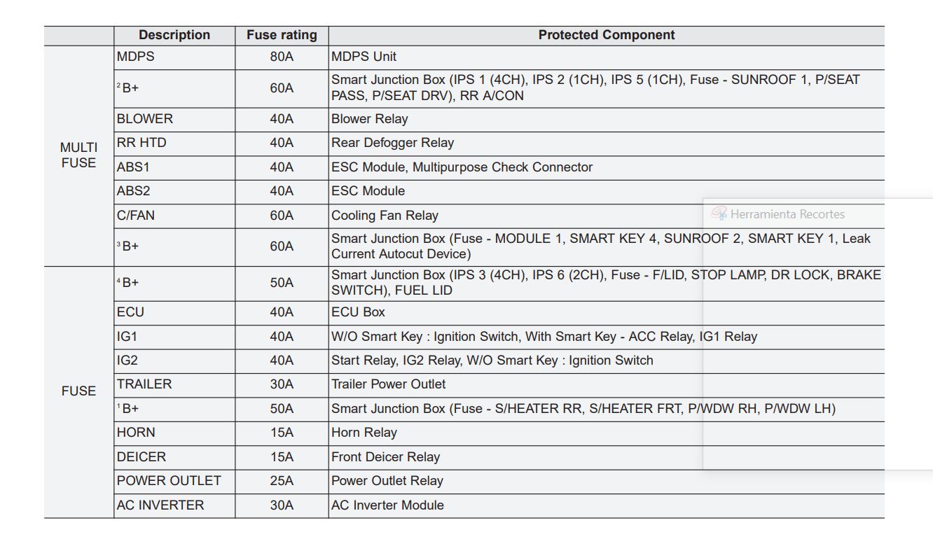This screenshot has height=560, width=933.
Task: Click the AC Inverter Module text
Action: [387, 505]
